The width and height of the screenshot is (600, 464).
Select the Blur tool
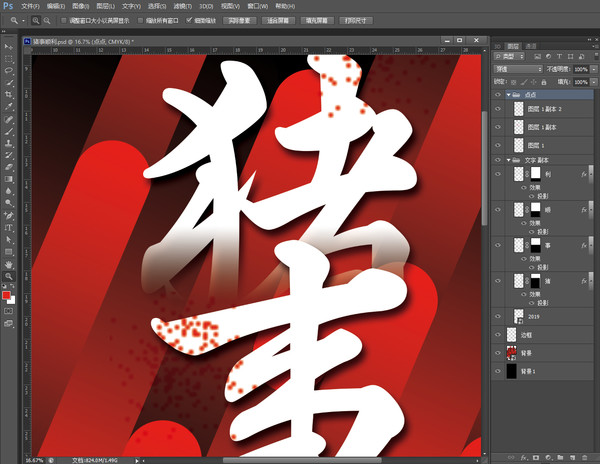(8, 191)
